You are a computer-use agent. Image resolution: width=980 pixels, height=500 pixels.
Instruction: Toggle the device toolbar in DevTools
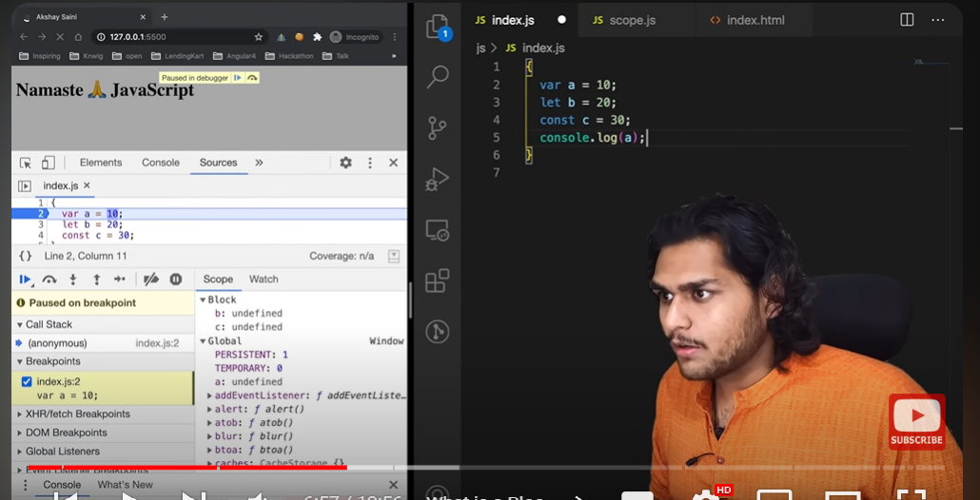point(49,163)
